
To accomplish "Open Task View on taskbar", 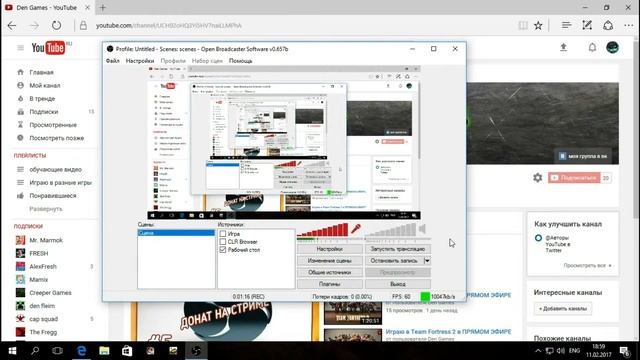I will point(58,351).
